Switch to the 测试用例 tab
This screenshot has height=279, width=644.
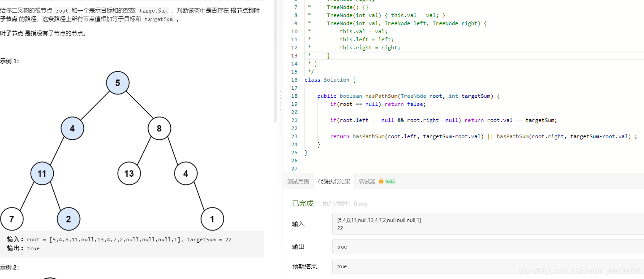298,181
